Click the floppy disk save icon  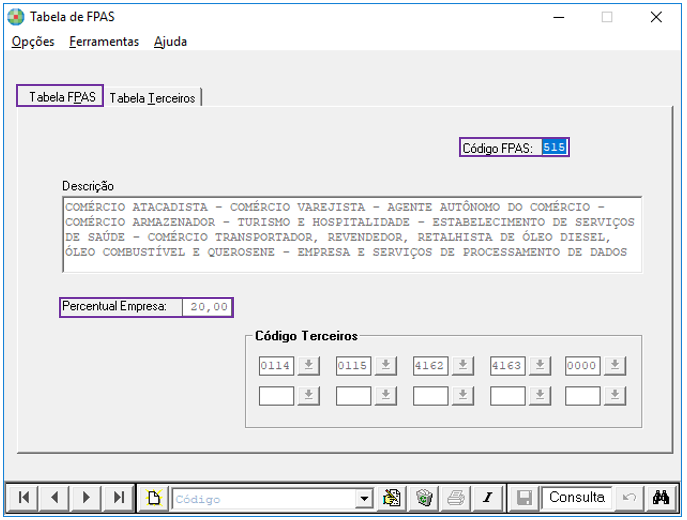pyautogui.click(x=524, y=498)
